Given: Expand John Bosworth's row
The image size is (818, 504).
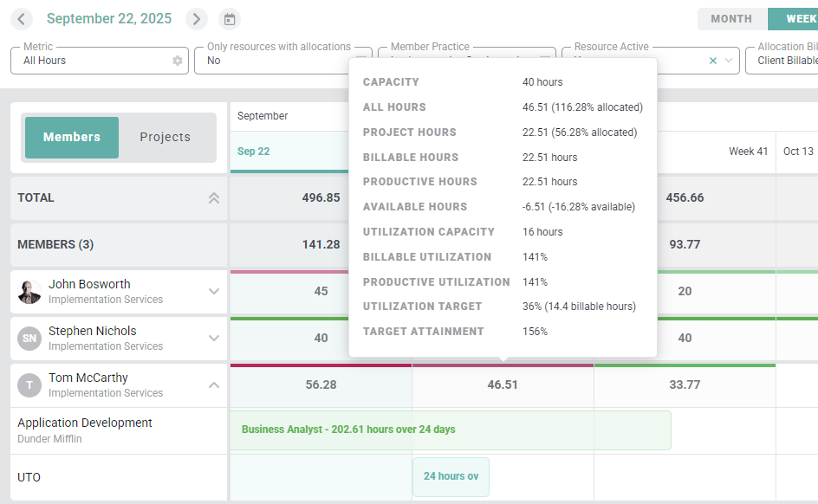Looking at the screenshot, I should coord(214,292).
